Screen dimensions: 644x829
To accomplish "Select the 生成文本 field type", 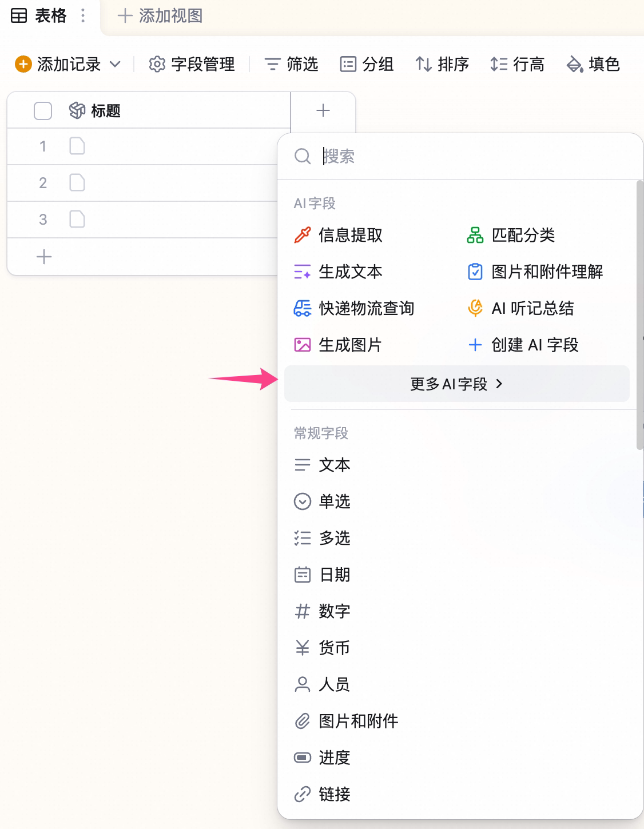I will pyautogui.click(x=338, y=272).
